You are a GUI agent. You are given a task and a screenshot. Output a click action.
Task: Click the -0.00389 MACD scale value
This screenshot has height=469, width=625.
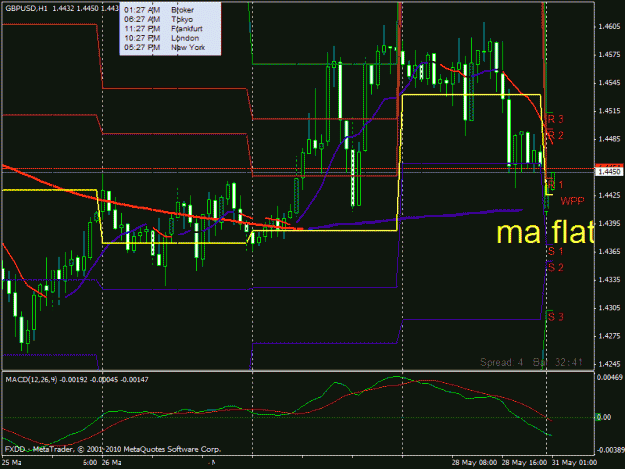(x=609, y=450)
